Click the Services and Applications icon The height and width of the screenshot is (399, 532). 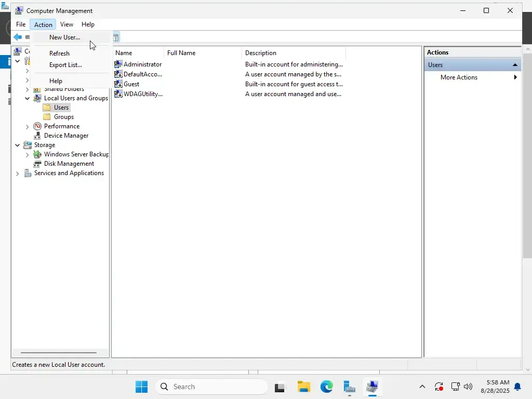28,173
